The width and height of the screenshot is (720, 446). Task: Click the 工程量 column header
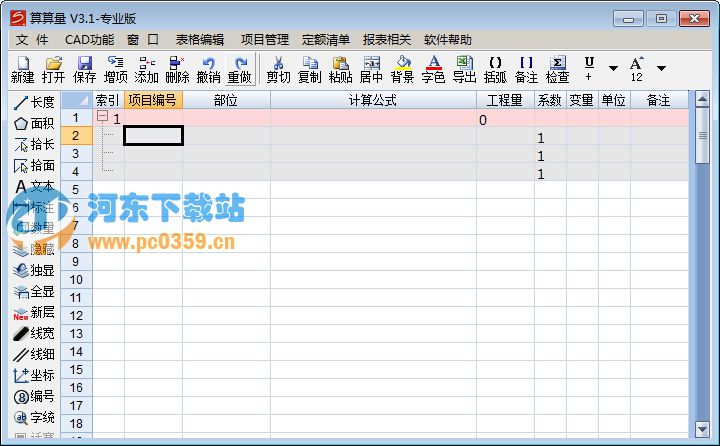[x=505, y=100]
